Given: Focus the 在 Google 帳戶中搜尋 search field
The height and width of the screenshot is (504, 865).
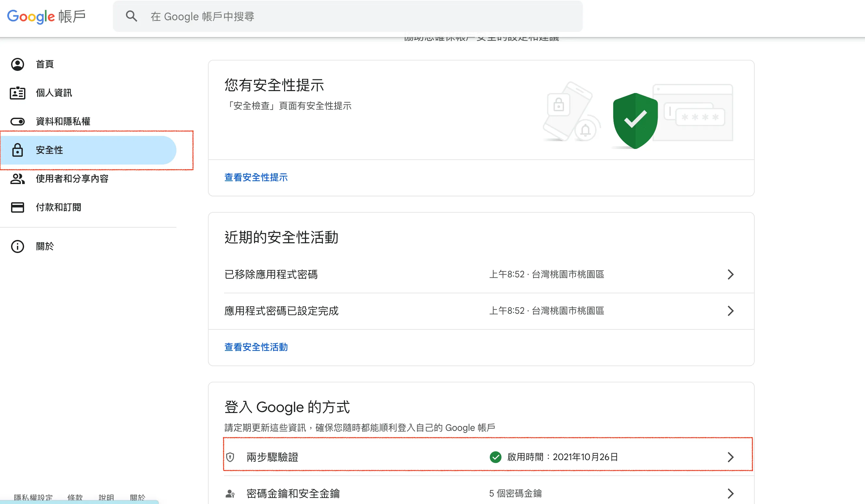Looking at the screenshot, I should [x=347, y=16].
